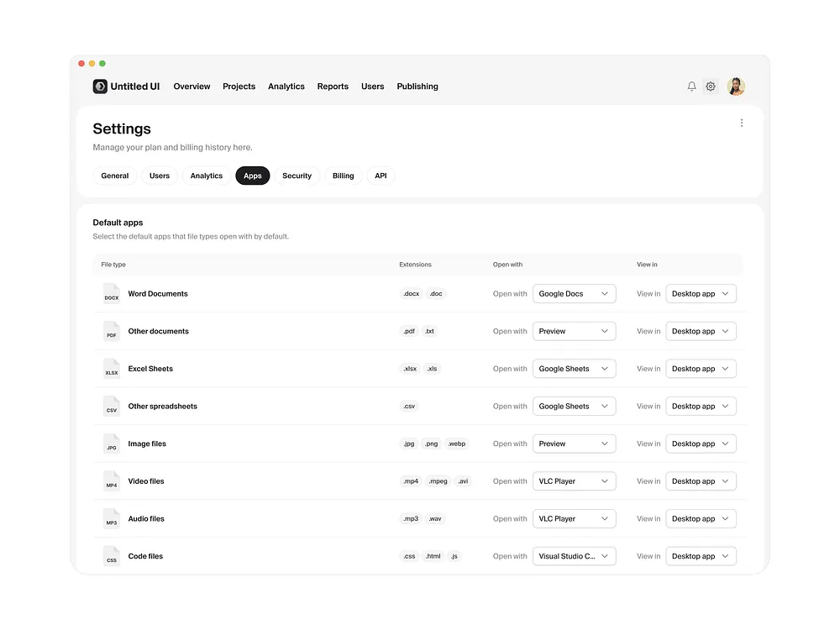Viewport: 840px width, 630px height.
Task: Click the XLSX Excel Sheets file icon
Action: [111, 368]
